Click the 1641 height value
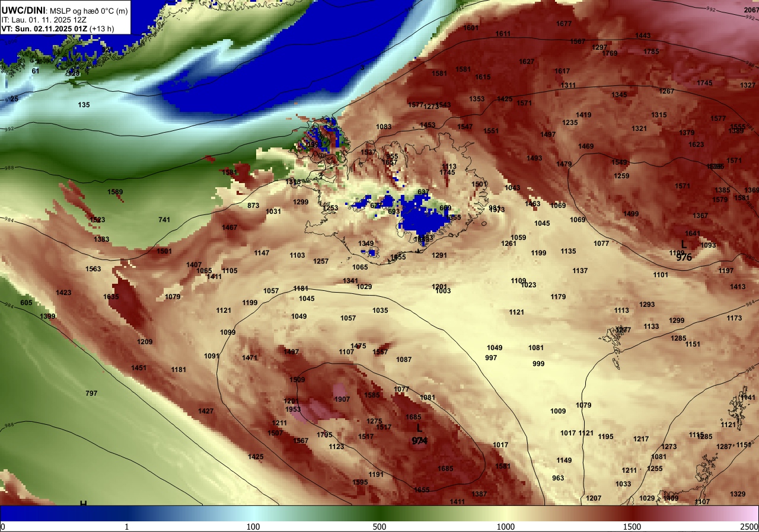759x532 pixels. coord(693,233)
